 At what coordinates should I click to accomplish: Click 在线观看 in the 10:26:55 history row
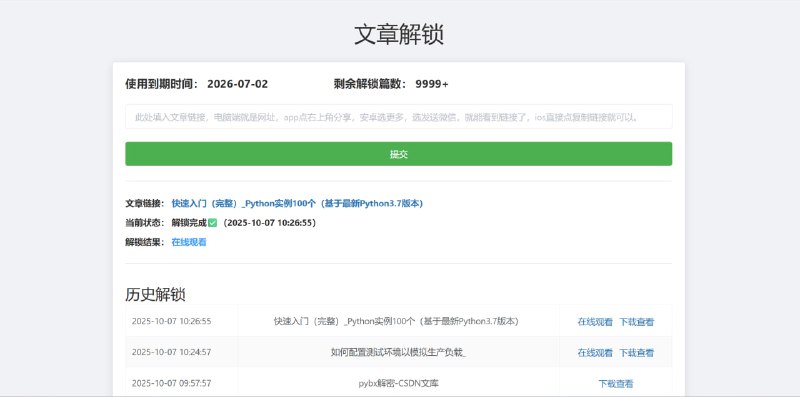coord(595,322)
